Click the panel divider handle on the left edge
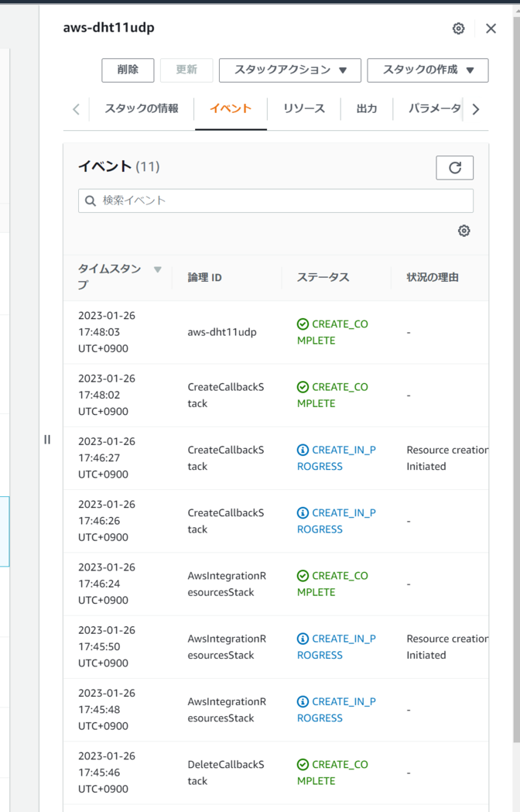This screenshot has width=520, height=812. [x=47, y=439]
